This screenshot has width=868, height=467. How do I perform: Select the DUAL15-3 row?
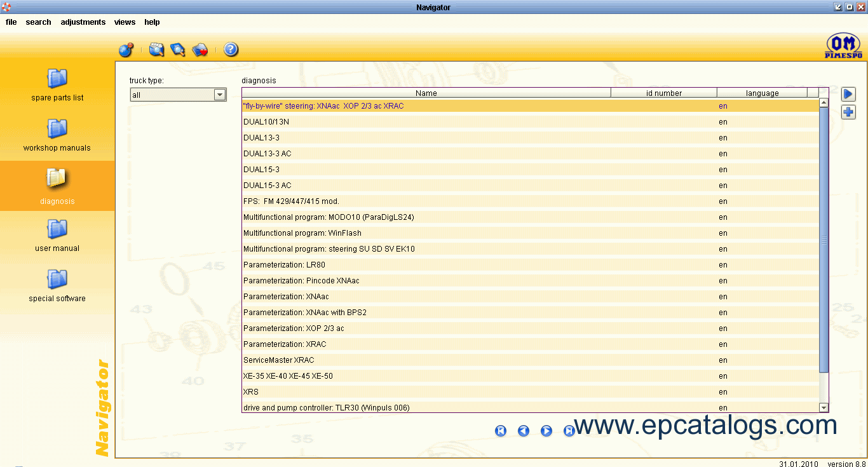(531, 170)
